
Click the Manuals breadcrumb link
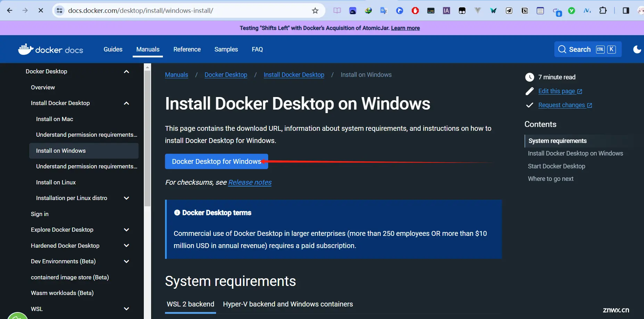176,75
